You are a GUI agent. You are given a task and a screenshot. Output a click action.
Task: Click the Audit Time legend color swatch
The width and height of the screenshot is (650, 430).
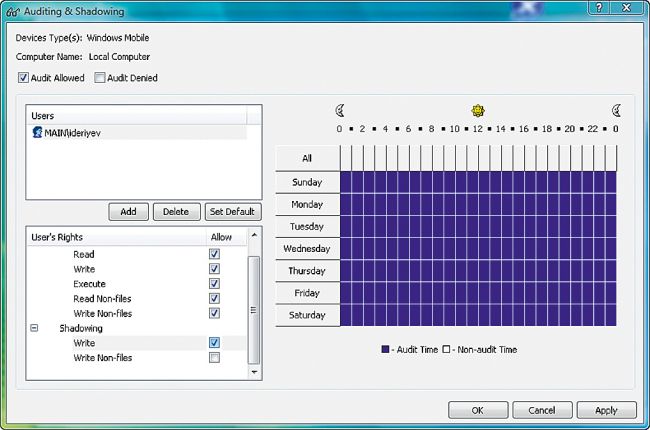(386, 350)
